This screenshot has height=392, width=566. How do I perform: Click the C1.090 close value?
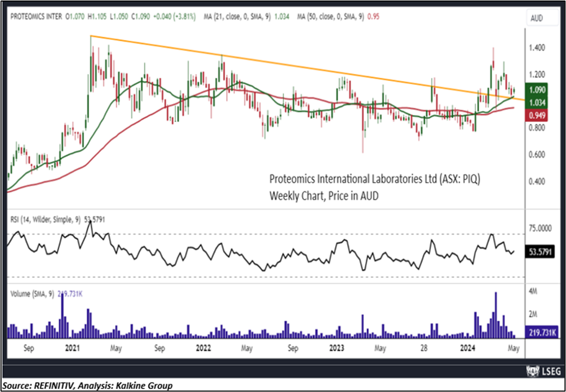pyautogui.click(x=141, y=17)
